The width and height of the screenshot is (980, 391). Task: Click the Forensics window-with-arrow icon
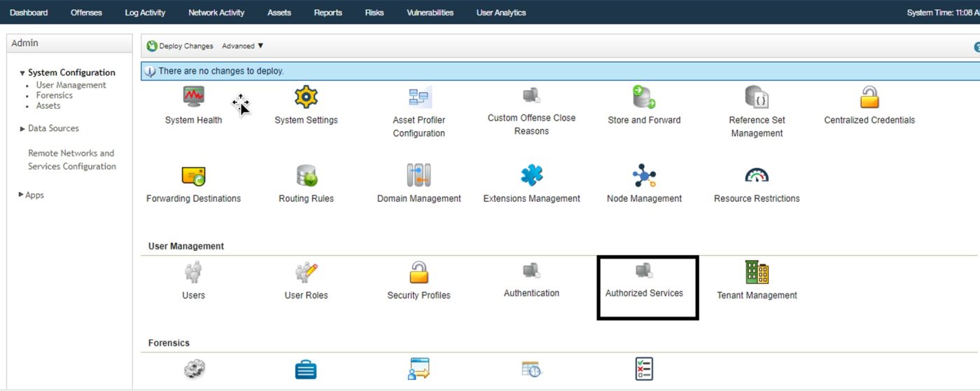click(x=419, y=369)
